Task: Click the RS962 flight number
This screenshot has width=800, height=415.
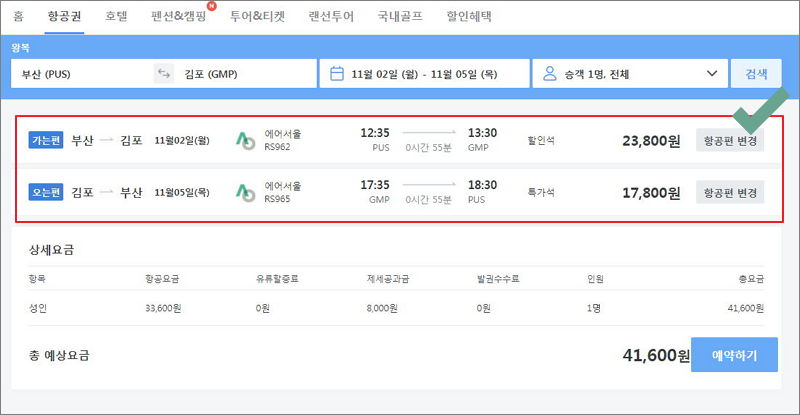Action: pyautogui.click(x=277, y=147)
